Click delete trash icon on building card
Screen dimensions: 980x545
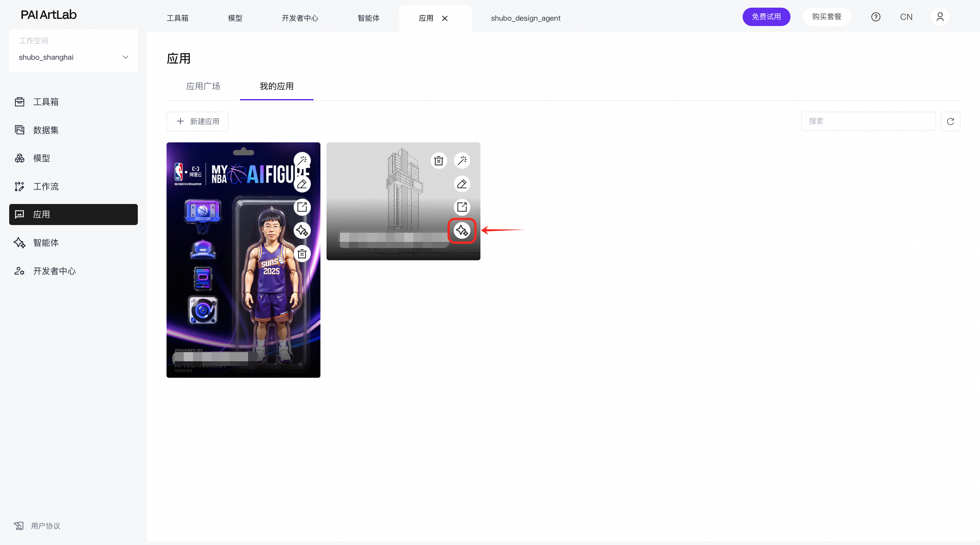point(439,161)
